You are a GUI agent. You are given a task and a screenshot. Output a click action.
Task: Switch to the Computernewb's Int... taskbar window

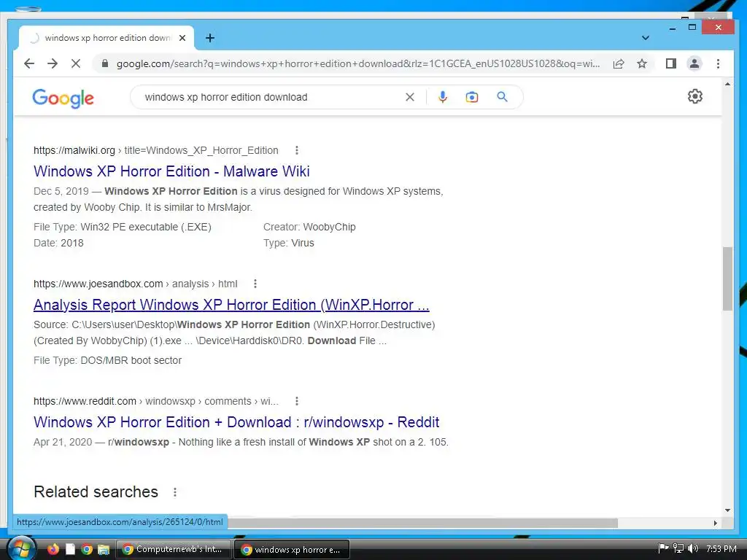[x=174, y=549]
